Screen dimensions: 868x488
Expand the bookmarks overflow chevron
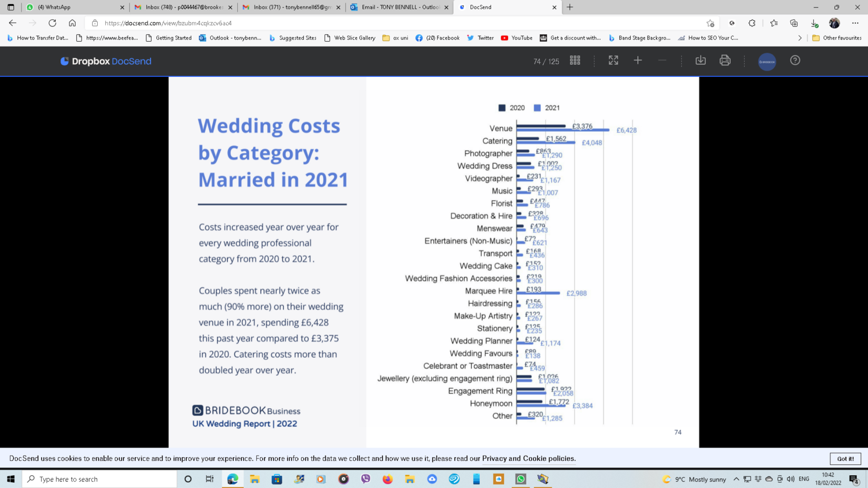click(800, 38)
